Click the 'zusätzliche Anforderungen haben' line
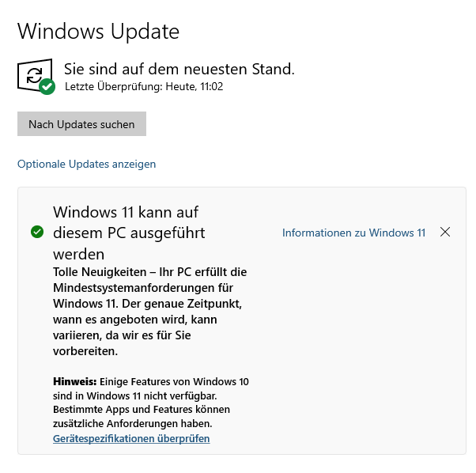This screenshot has width=476, height=473. pos(132,423)
